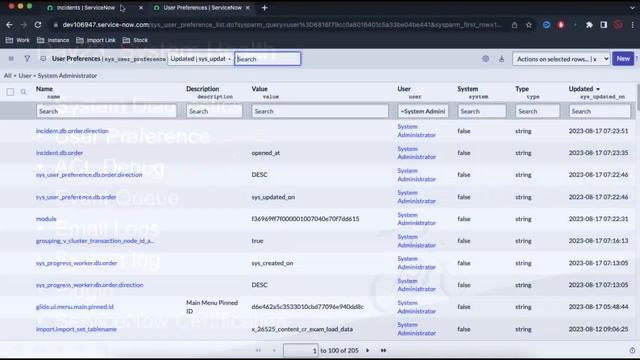Screen dimensions: 640x360
Task: Click response time clock icon at bottom right
Action: pyautogui.click(x=632, y=350)
